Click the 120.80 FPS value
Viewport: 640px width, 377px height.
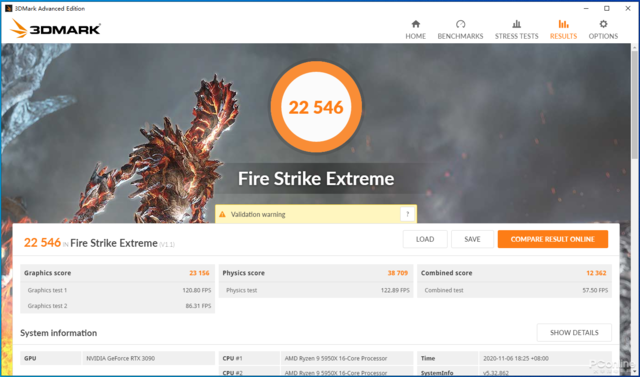(197, 291)
